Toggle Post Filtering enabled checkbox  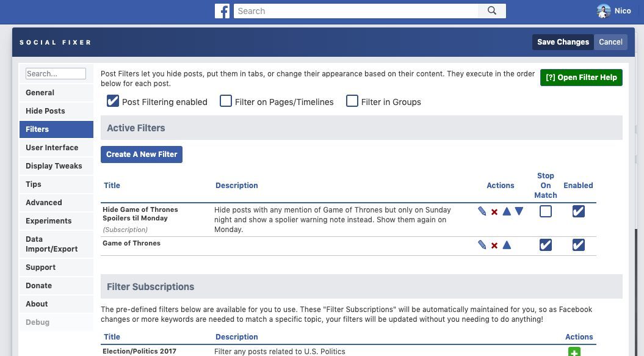[112, 101]
